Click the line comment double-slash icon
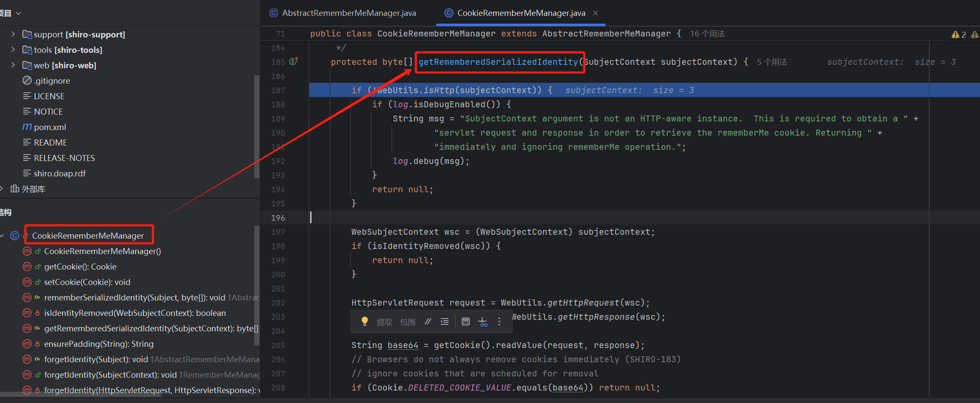 click(427, 321)
